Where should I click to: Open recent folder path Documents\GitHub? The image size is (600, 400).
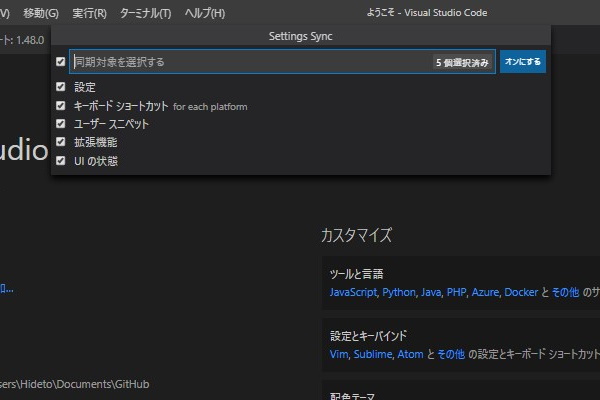[x=75, y=384]
